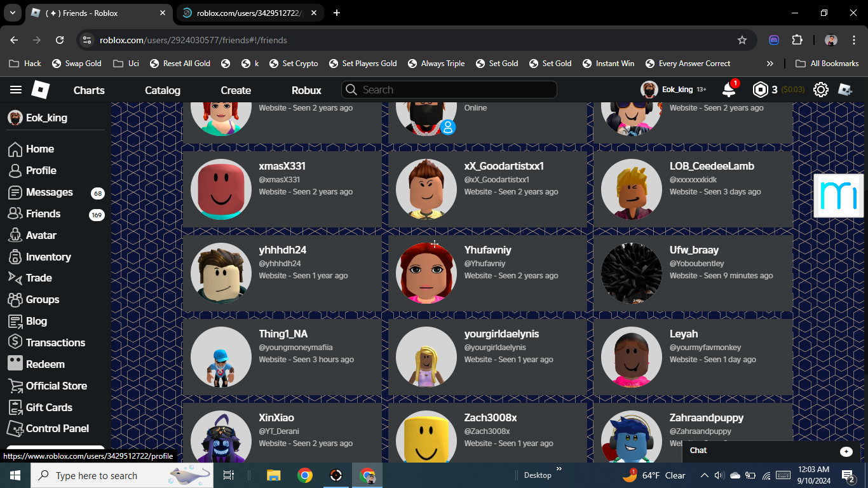Open the settings gear icon
Screen dimensions: 868x488
tap(821, 90)
